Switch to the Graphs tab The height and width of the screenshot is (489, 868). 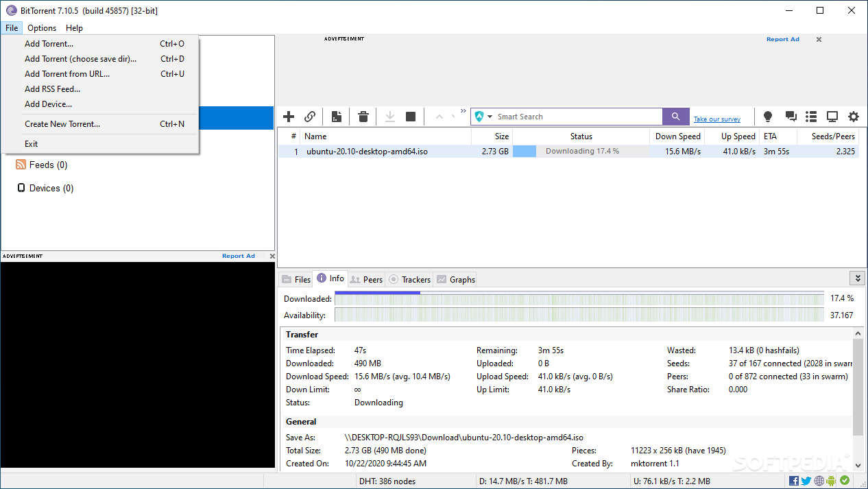pyautogui.click(x=456, y=279)
